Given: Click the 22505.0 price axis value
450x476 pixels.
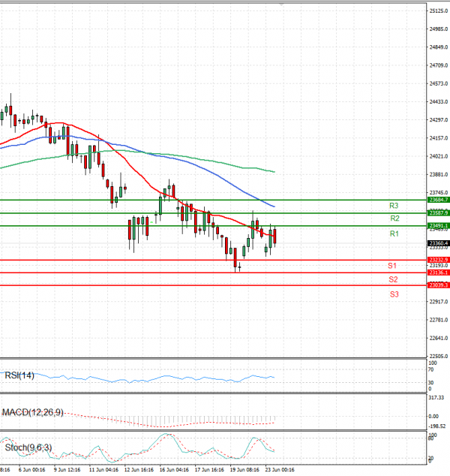Looking at the screenshot, I should click(x=439, y=357).
